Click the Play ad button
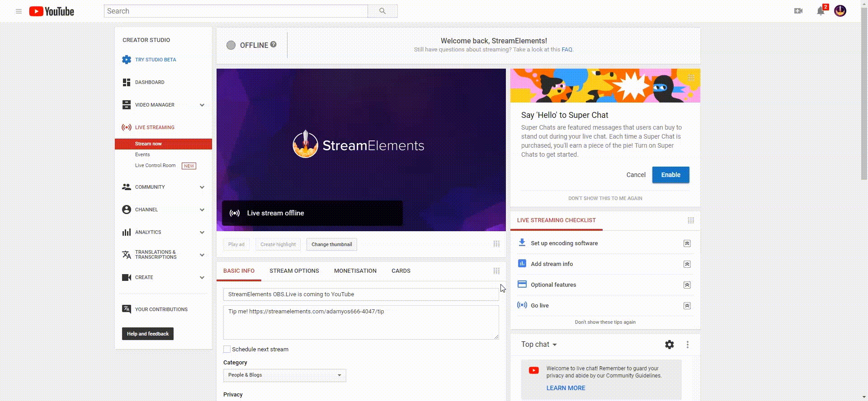 pyautogui.click(x=236, y=244)
